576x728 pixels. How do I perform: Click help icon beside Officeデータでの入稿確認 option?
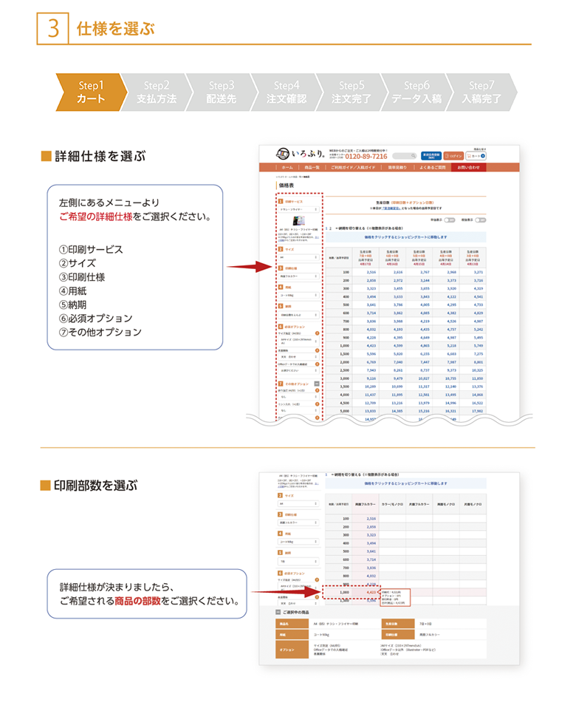(x=318, y=364)
